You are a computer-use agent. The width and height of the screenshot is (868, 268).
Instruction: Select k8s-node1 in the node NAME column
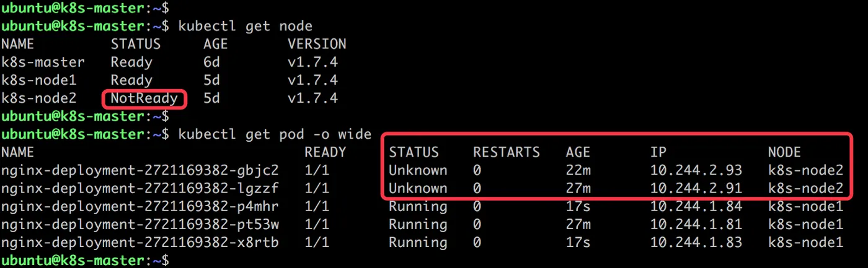38,80
